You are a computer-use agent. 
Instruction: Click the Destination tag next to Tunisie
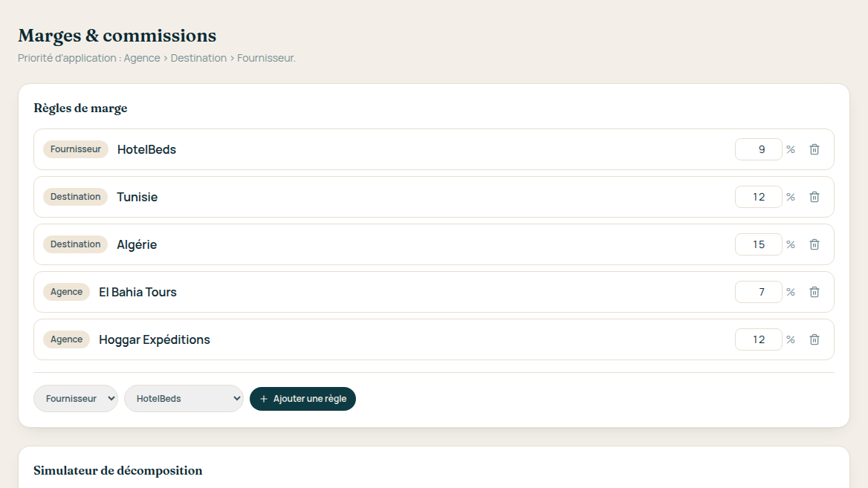tap(75, 197)
